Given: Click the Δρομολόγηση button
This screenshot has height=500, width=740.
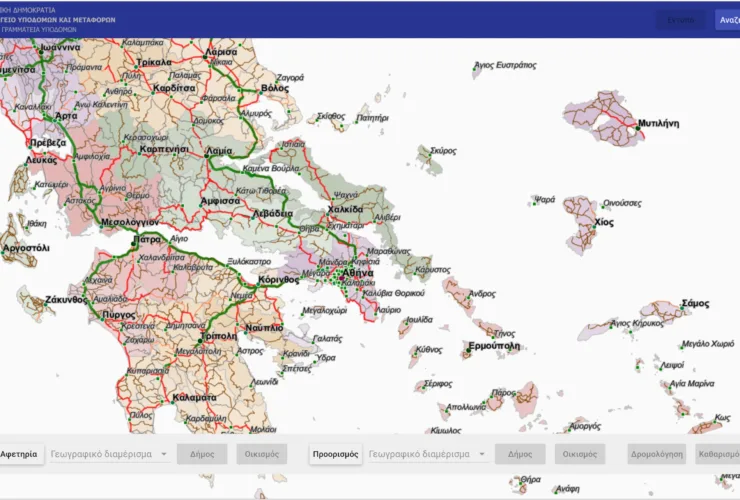Looking at the screenshot, I should tap(657, 454).
